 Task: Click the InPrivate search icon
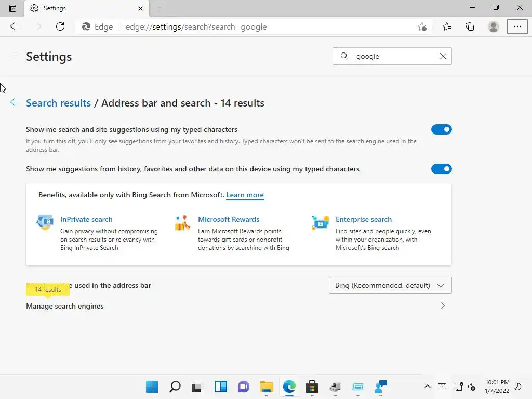[x=45, y=222]
